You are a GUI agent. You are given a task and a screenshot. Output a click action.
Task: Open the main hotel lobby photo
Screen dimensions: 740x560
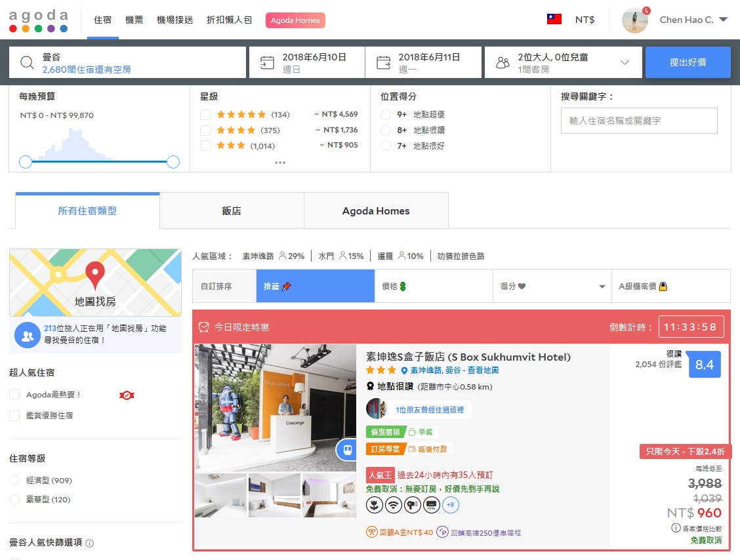coord(275,408)
